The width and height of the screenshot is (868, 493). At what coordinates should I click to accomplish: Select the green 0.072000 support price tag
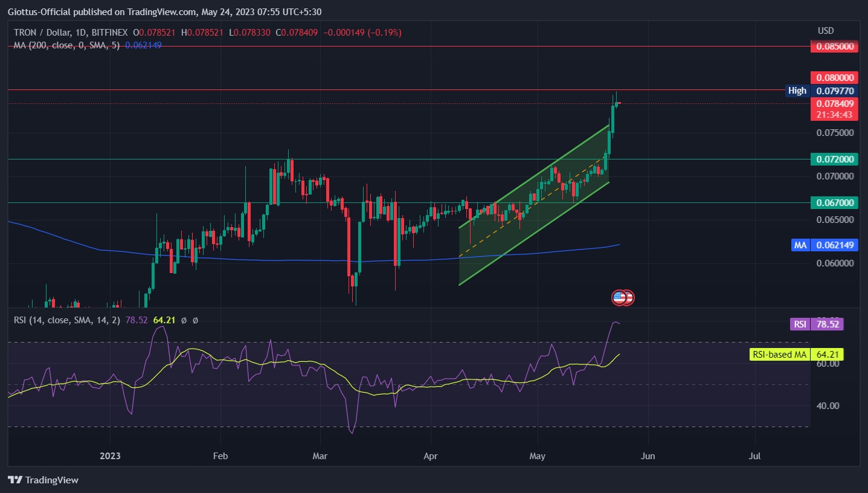[834, 159]
